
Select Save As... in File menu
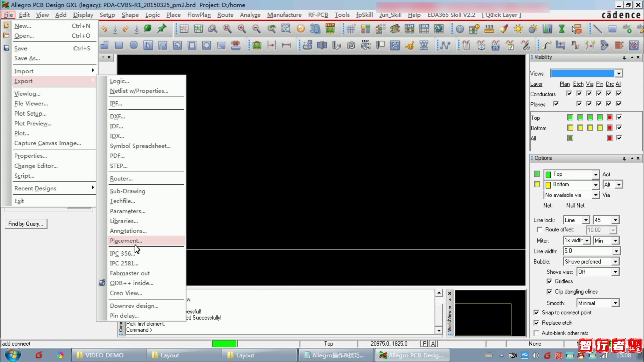pyautogui.click(x=54, y=58)
